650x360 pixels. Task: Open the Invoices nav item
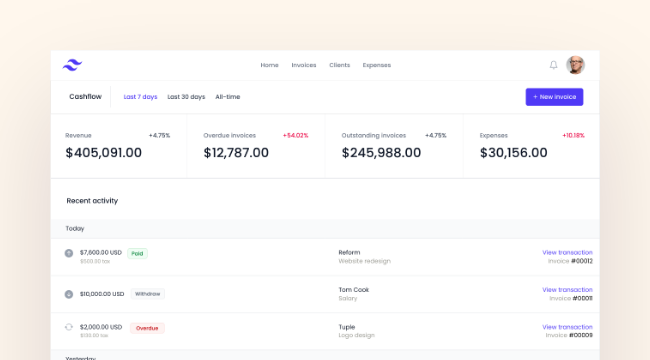pos(304,65)
